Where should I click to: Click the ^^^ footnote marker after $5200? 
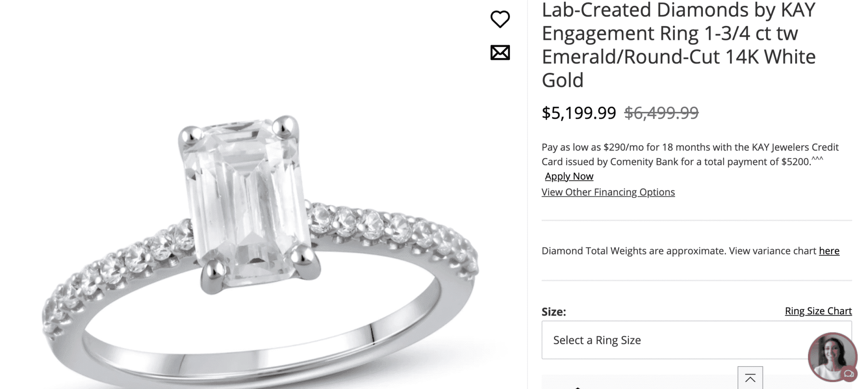[x=817, y=159]
